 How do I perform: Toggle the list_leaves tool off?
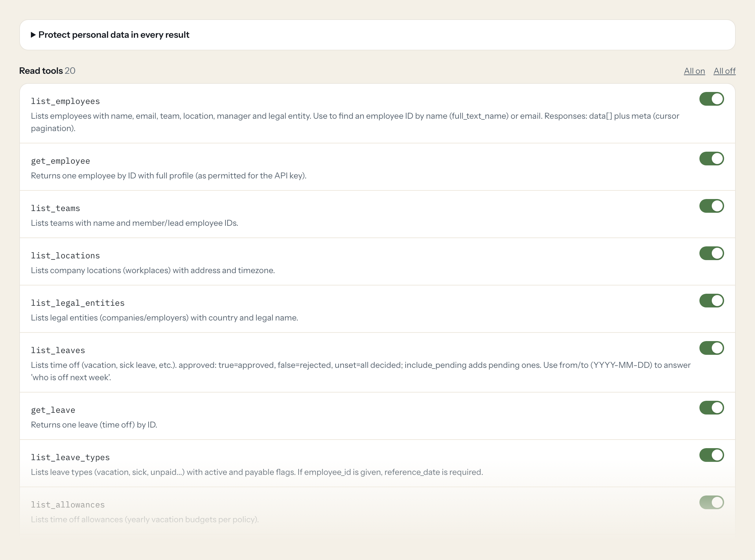(x=711, y=348)
